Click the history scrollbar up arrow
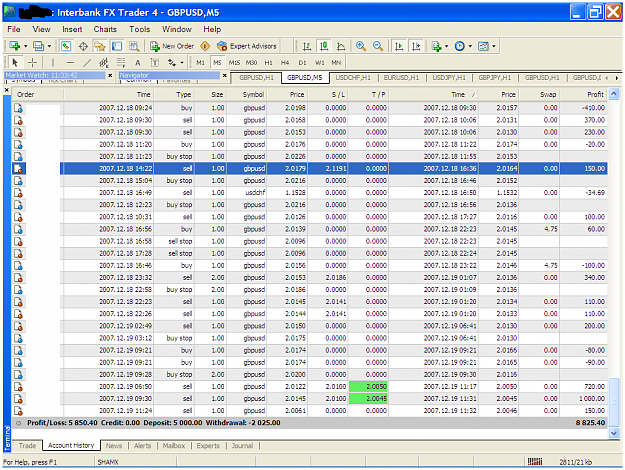Image resolution: width=625 pixels, height=470 pixels. click(614, 94)
